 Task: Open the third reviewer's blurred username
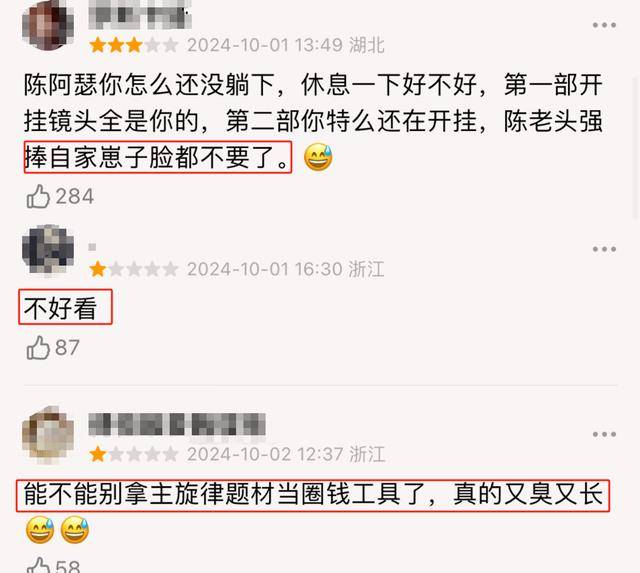pyautogui.click(x=177, y=424)
